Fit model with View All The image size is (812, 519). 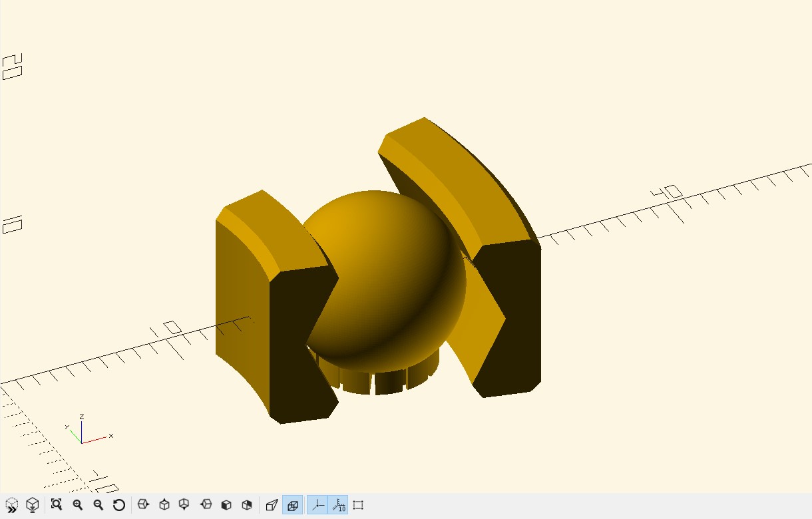(57, 505)
